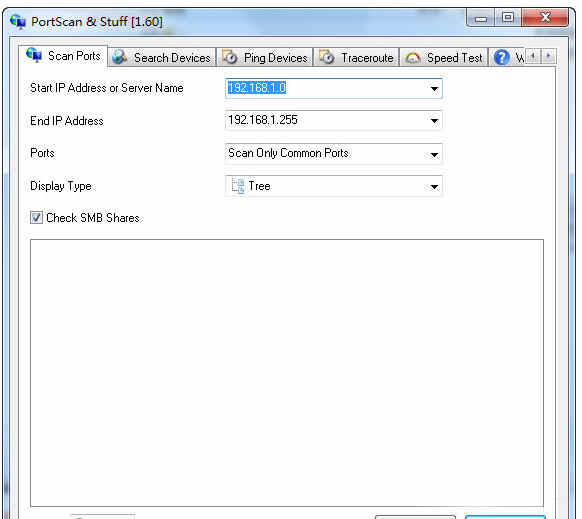Expand the Start IP Address dropdown arrow
This screenshot has height=519, width=582.
coord(434,89)
